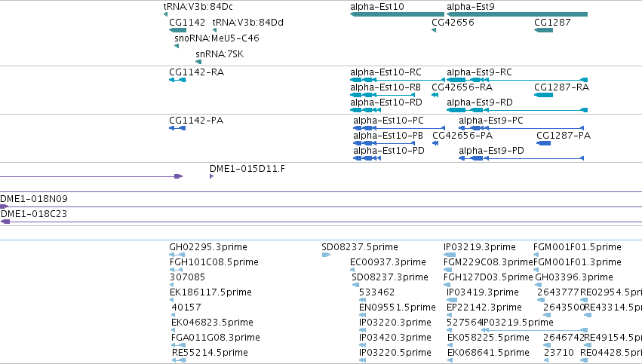
Task: Select the snRNA:7SK gene label
Action: pyautogui.click(x=220, y=54)
